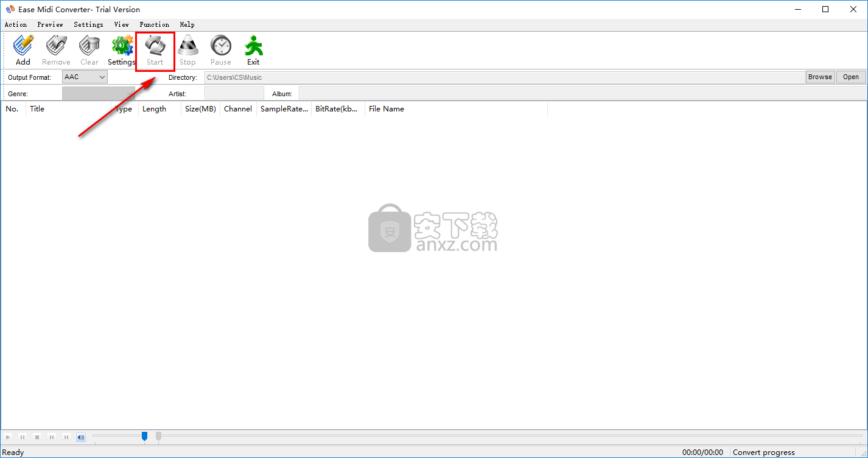The image size is (868, 458).
Task: Click the Ease Midi Converter title bar icon
Action: click(10, 9)
